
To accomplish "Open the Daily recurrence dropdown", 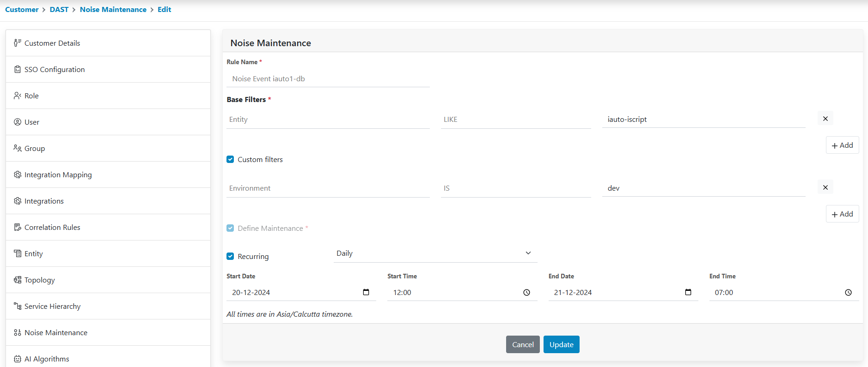I will [434, 253].
